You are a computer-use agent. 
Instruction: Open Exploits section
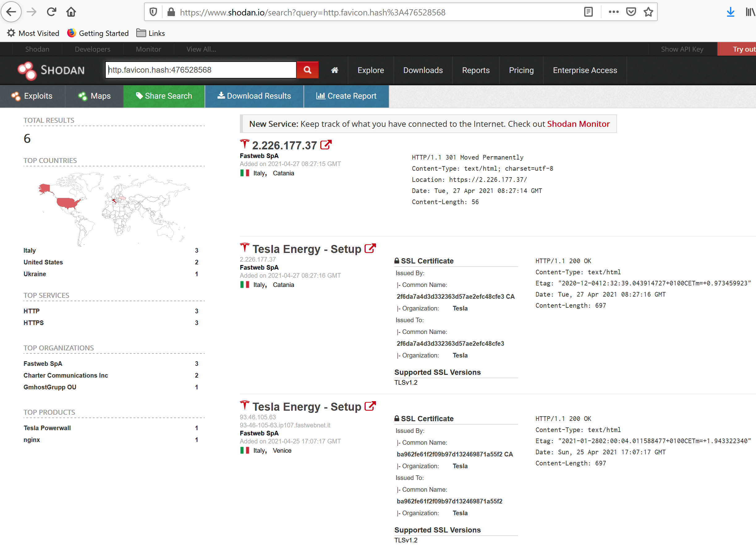coord(32,96)
